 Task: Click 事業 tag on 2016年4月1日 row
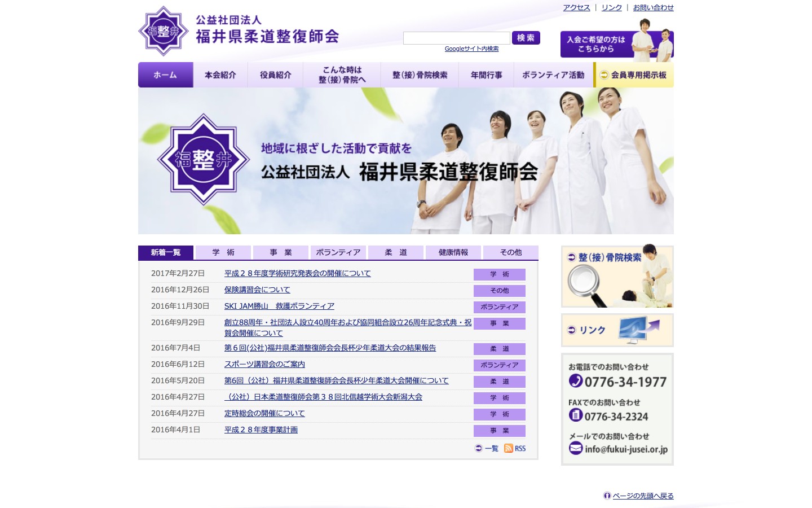(500, 431)
